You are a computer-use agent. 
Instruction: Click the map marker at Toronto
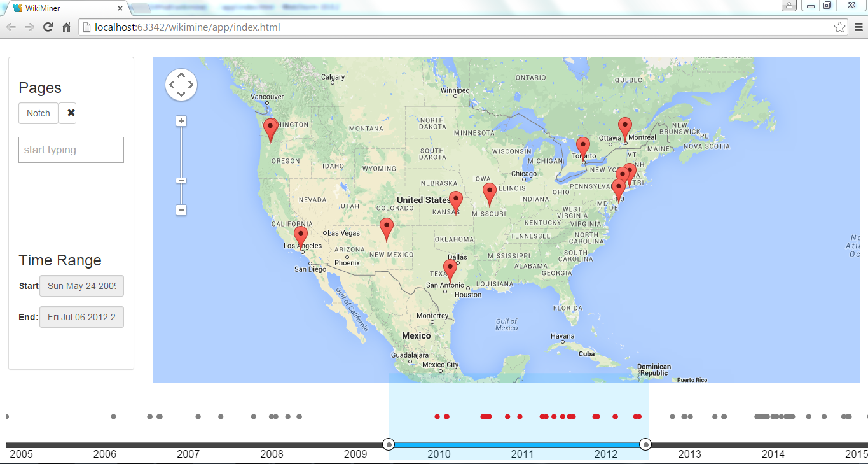point(583,149)
